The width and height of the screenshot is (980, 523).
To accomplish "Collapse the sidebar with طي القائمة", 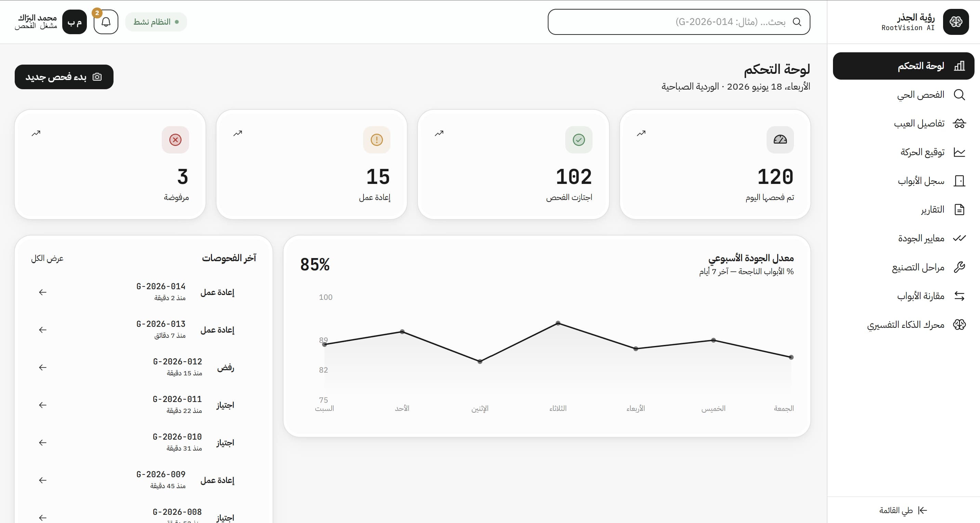I will click(x=903, y=510).
